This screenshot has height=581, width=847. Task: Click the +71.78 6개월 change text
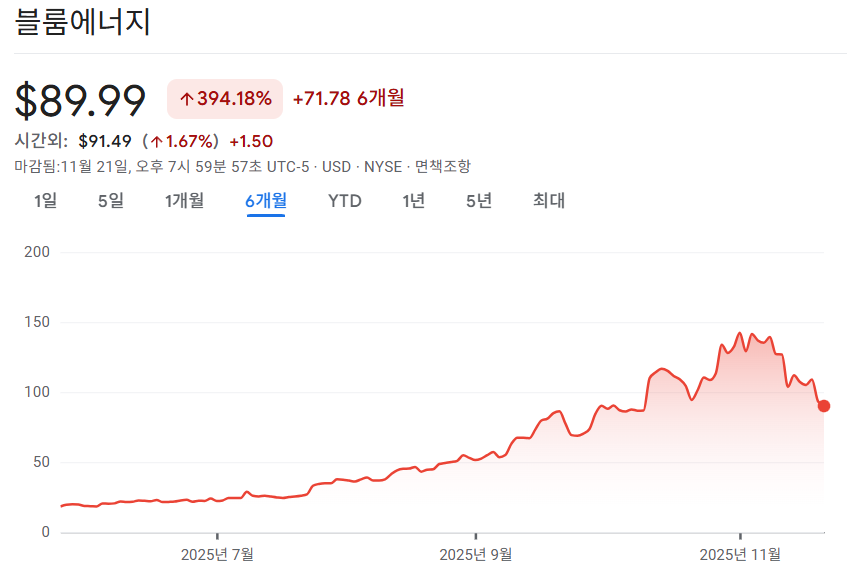(348, 98)
